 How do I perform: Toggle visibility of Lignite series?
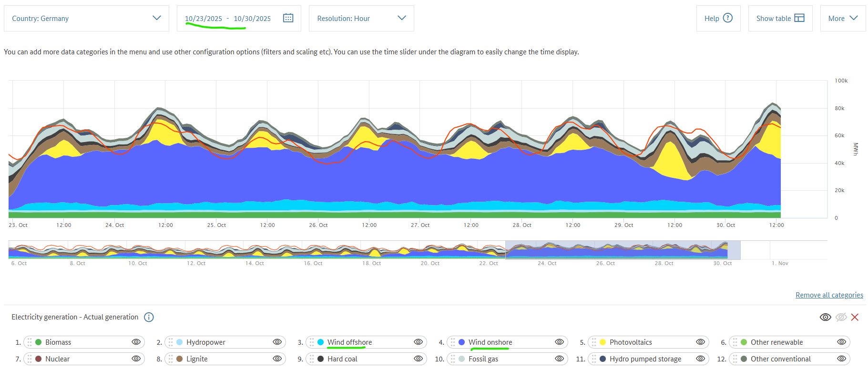click(x=277, y=359)
